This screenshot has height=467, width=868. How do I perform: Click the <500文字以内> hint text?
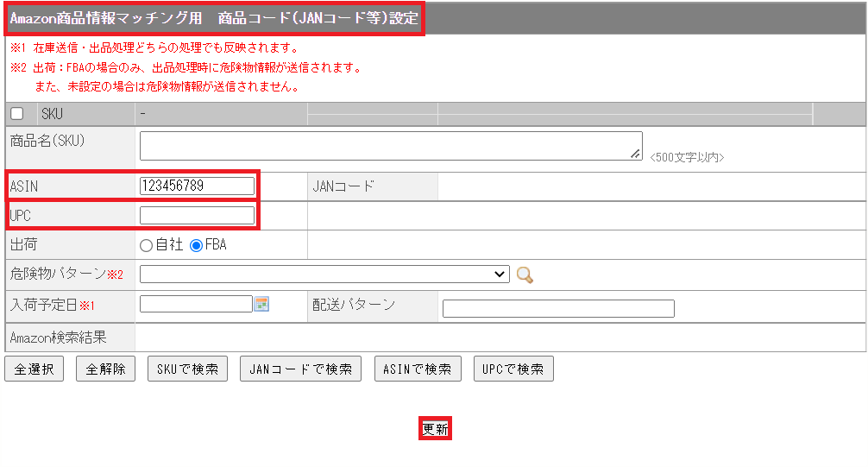tap(687, 157)
